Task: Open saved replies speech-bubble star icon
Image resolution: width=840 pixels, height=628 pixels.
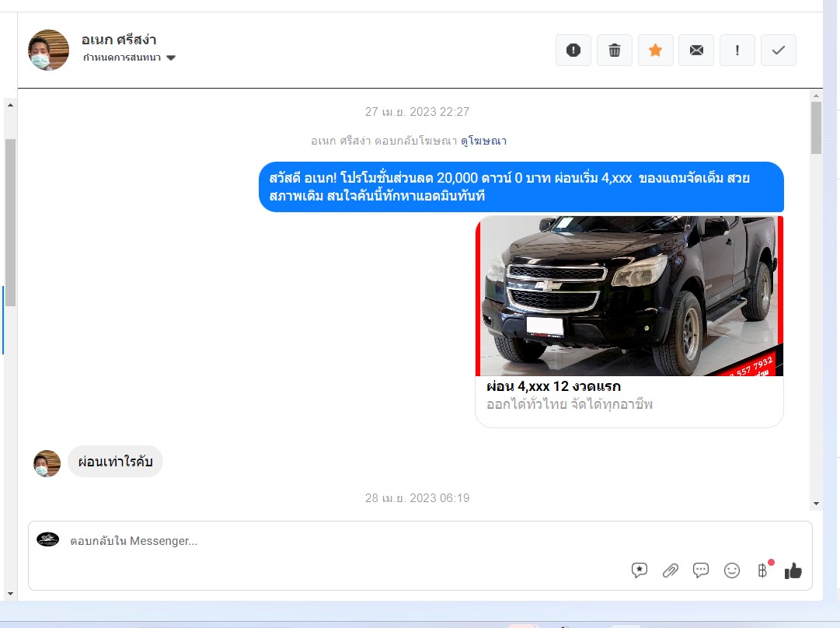Action: [x=640, y=570]
